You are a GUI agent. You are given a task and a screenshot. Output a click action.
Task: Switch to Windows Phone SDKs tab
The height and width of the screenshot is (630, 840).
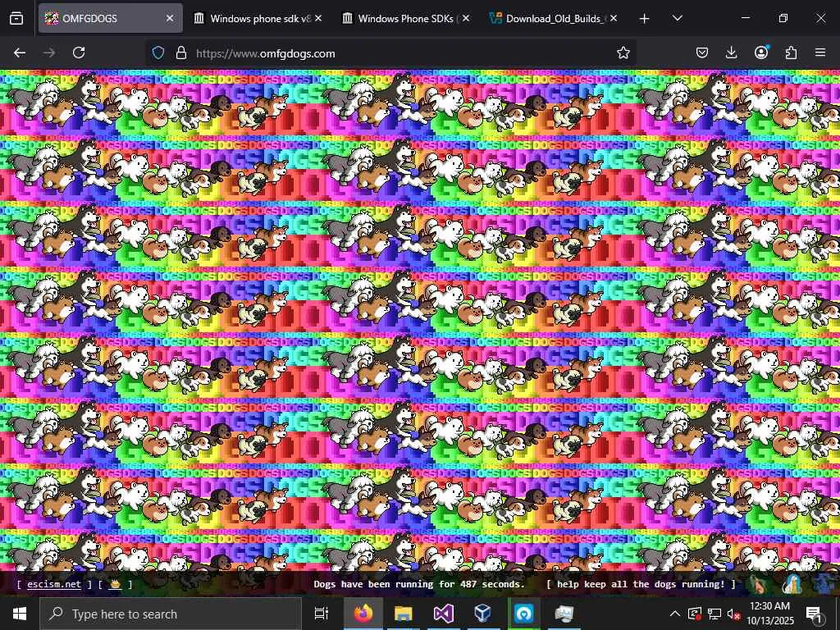(x=406, y=18)
